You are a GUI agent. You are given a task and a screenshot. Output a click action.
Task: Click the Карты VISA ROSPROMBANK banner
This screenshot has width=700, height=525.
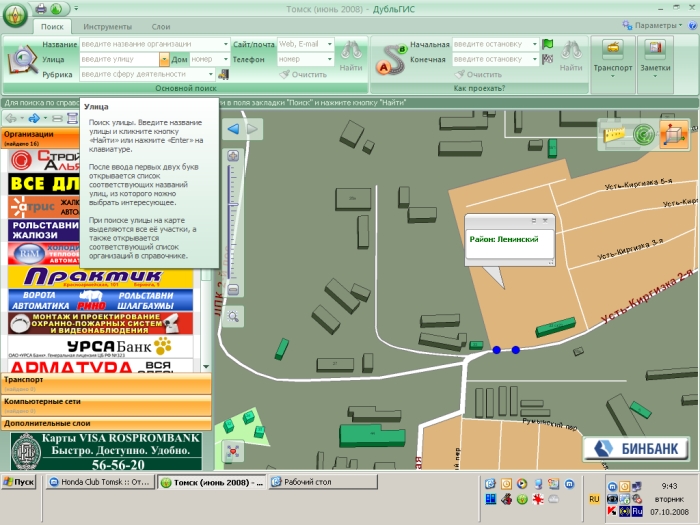point(106,451)
